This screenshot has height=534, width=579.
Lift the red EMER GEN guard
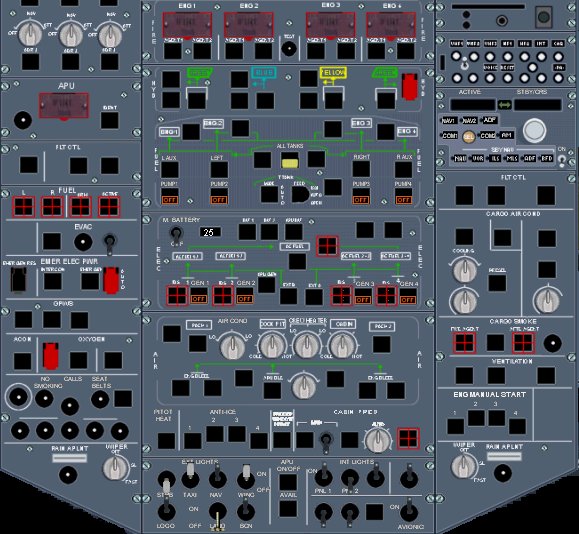pos(111,280)
